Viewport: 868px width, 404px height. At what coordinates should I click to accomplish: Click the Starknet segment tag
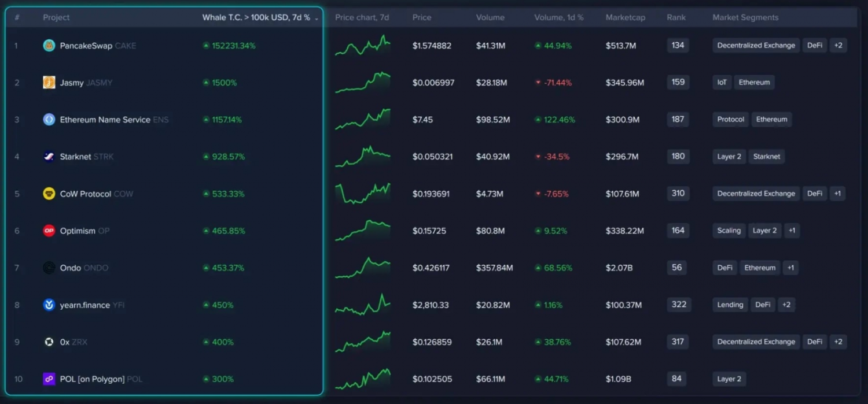click(x=767, y=156)
